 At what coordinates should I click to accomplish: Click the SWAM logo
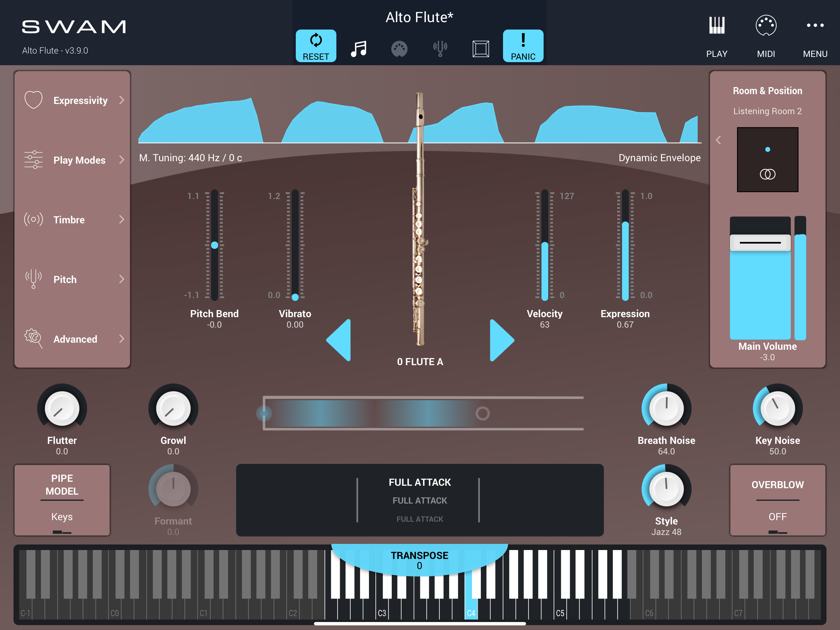tap(74, 27)
